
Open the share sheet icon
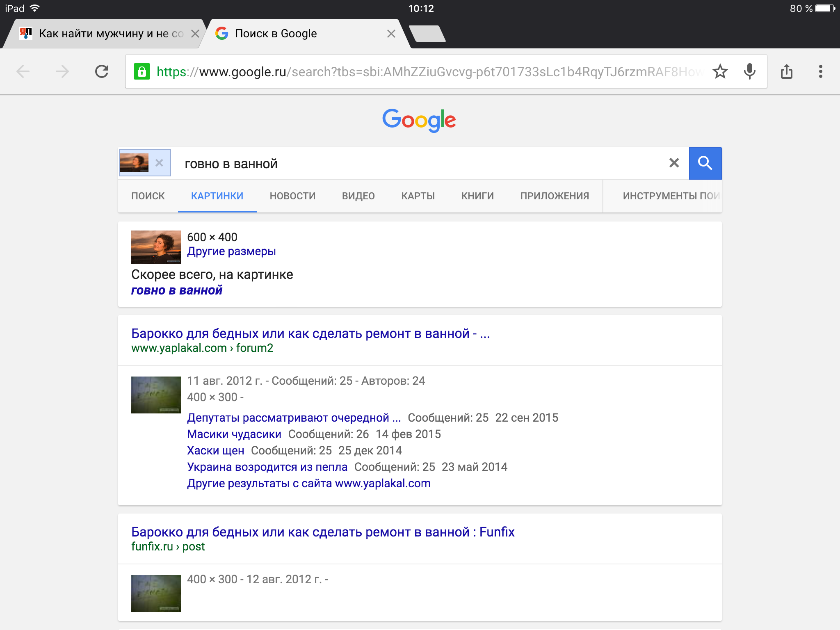point(787,72)
